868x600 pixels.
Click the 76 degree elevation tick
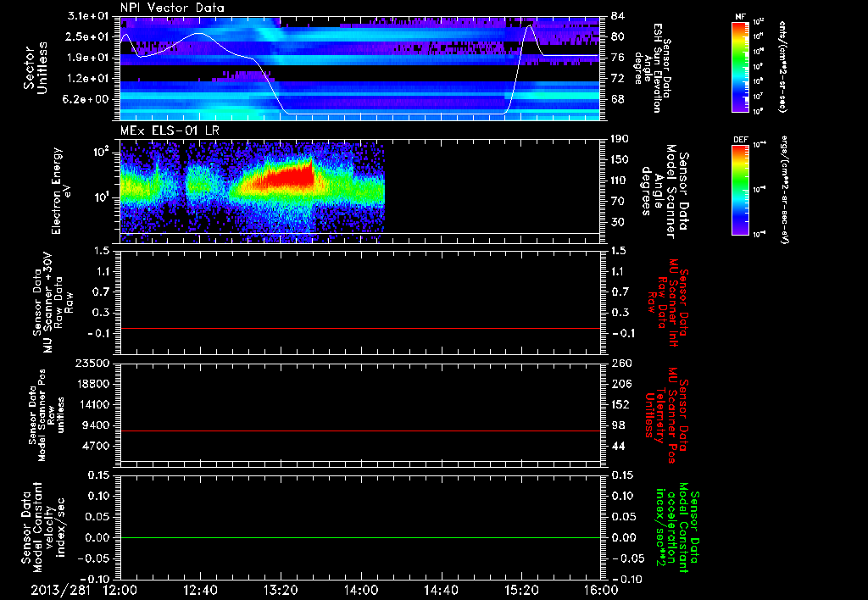pos(618,58)
